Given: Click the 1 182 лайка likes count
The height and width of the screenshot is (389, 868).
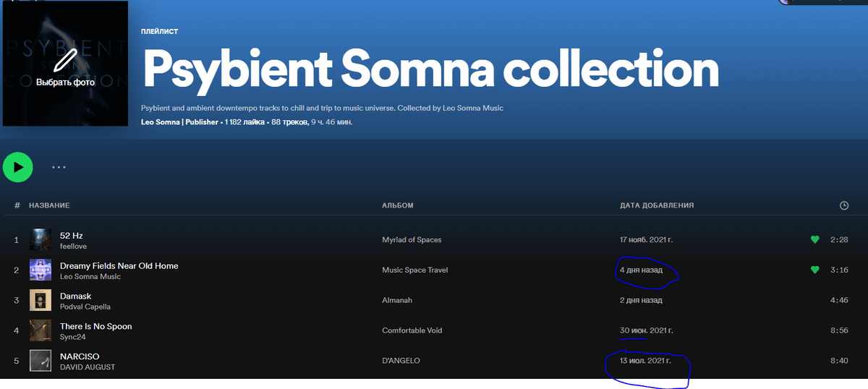Looking at the screenshot, I should (245, 122).
